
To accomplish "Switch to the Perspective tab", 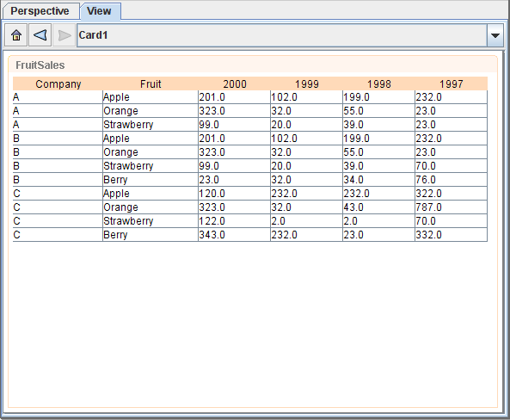I will (40, 11).
